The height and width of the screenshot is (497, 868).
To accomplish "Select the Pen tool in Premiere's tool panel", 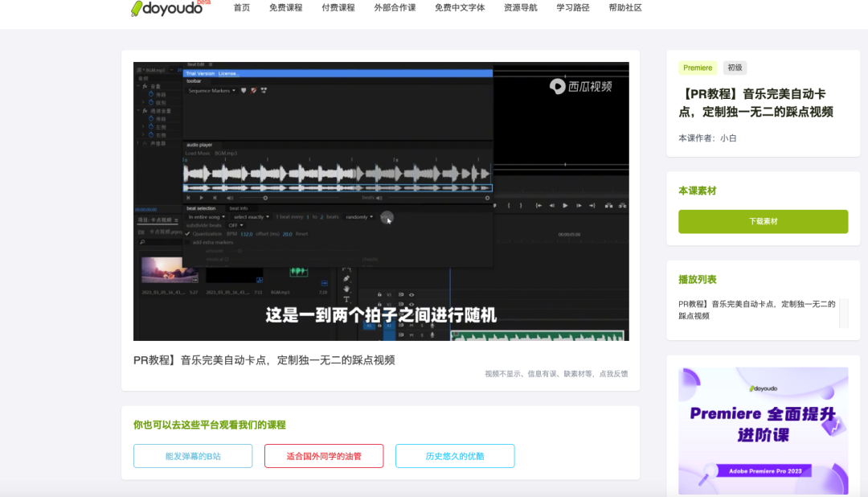I will coord(346,278).
